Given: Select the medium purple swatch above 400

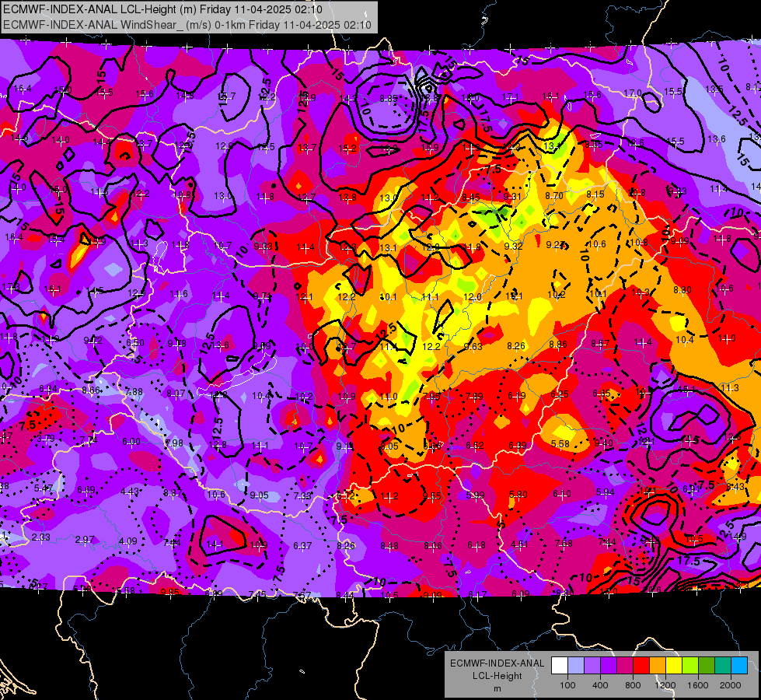Looking at the screenshot, I should pos(592,666).
